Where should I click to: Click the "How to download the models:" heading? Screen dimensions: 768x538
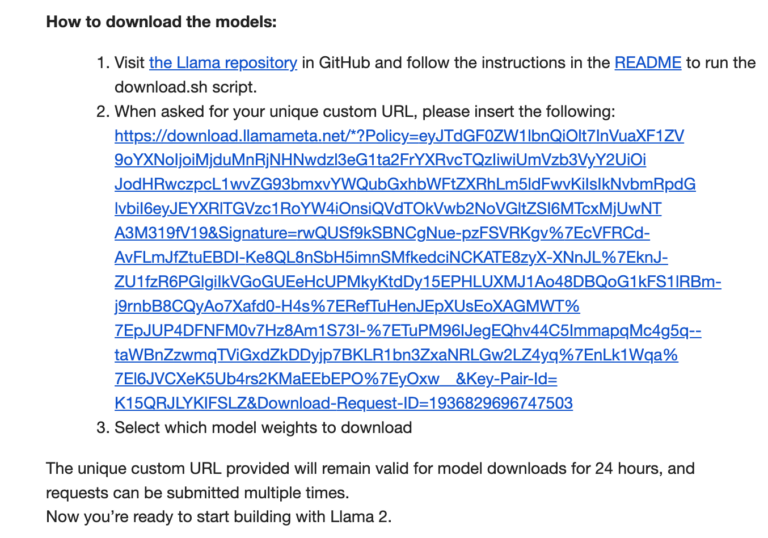pos(161,21)
